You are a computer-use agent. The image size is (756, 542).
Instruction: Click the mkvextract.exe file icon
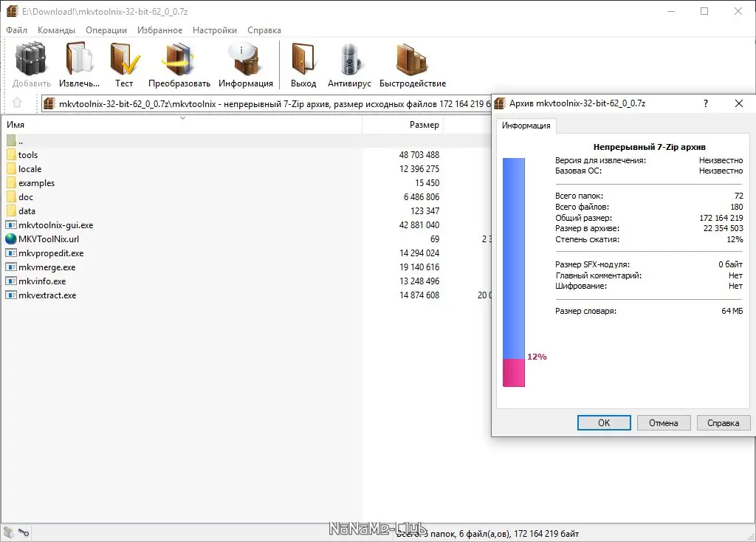(11, 295)
